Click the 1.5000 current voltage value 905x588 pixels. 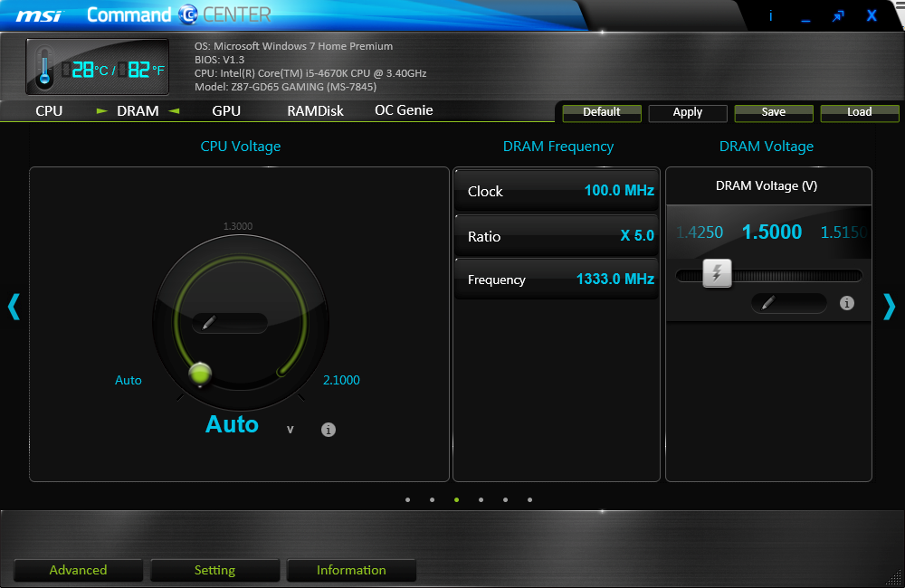coord(772,232)
